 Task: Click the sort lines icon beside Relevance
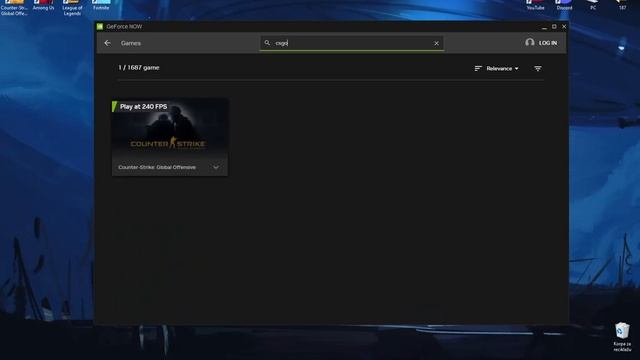(x=478, y=69)
